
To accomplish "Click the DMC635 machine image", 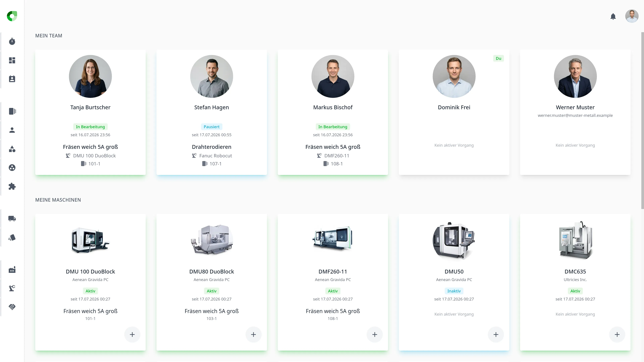I will click(575, 241).
